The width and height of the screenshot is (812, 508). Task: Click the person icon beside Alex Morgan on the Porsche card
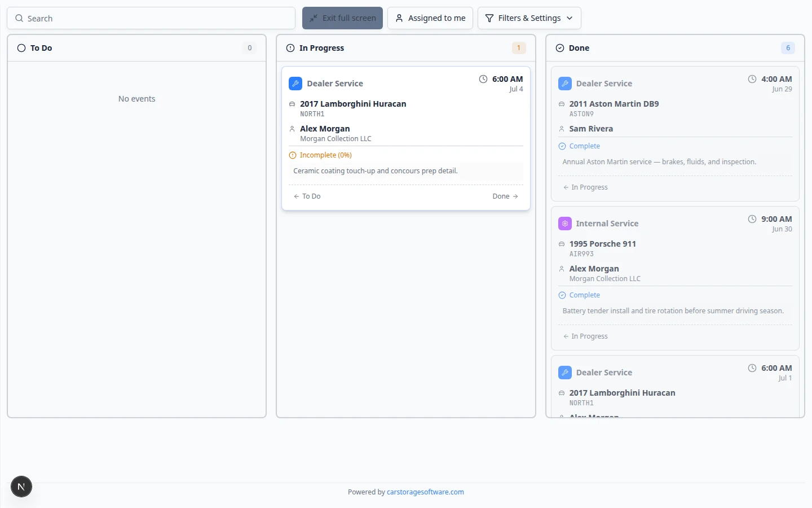(x=562, y=269)
